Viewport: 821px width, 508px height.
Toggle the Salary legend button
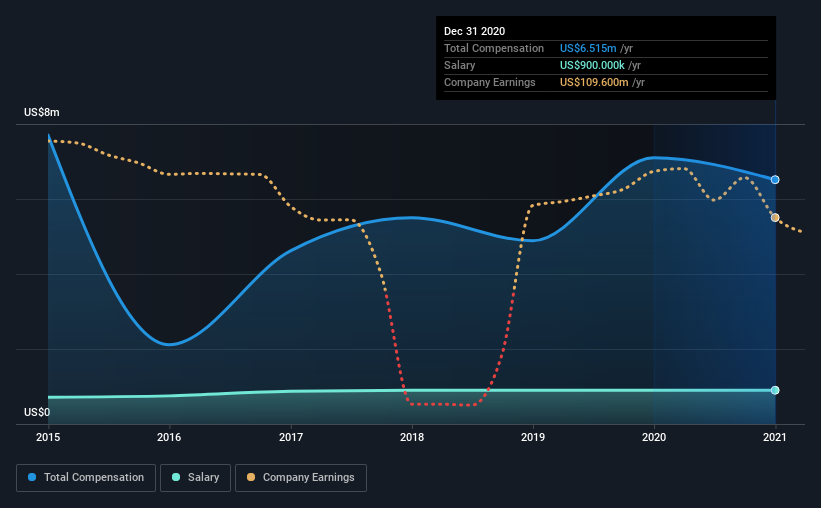pyautogui.click(x=195, y=478)
